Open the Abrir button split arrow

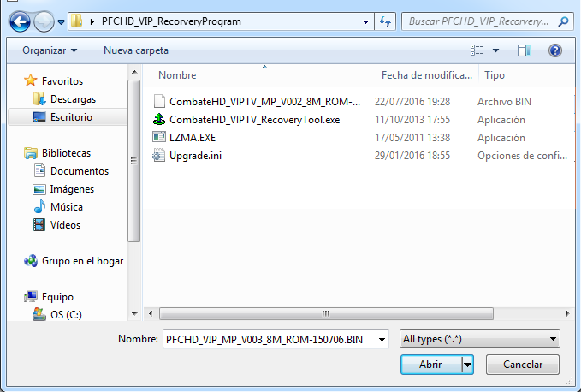tap(467, 365)
